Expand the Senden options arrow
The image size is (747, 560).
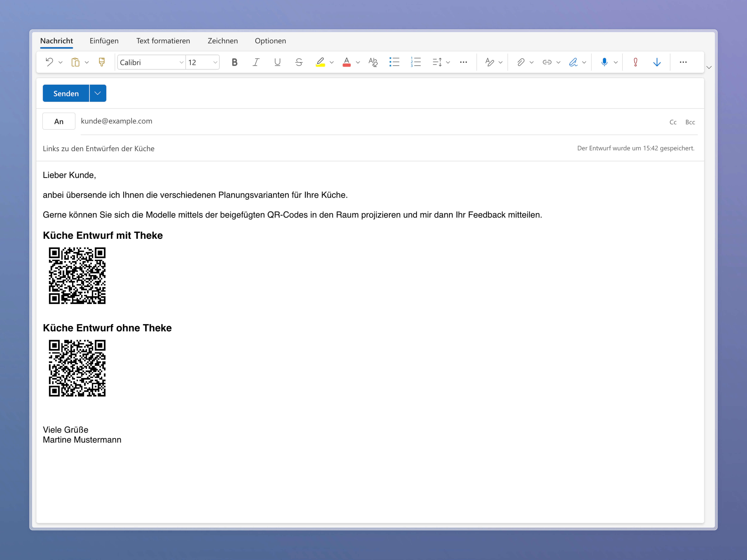(98, 93)
